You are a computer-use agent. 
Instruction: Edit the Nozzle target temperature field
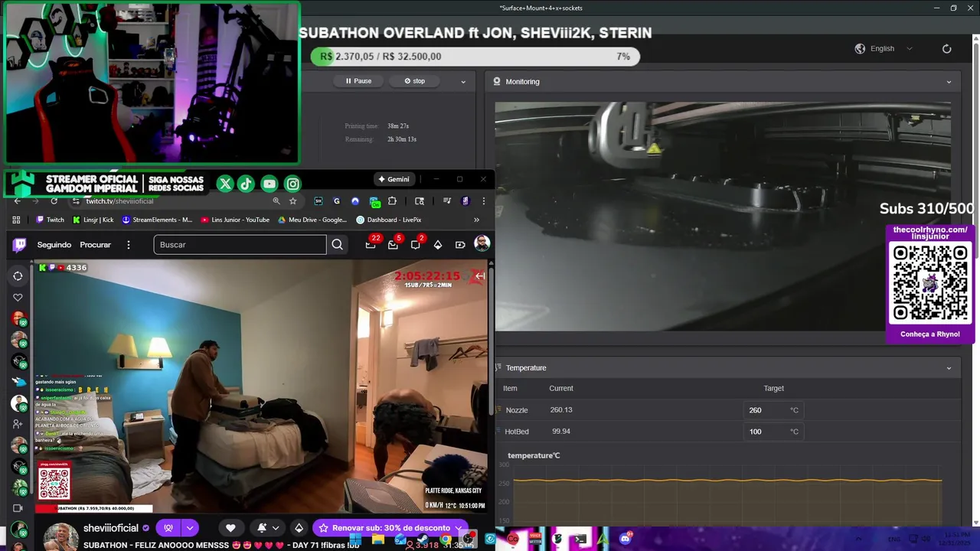(773, 410)
